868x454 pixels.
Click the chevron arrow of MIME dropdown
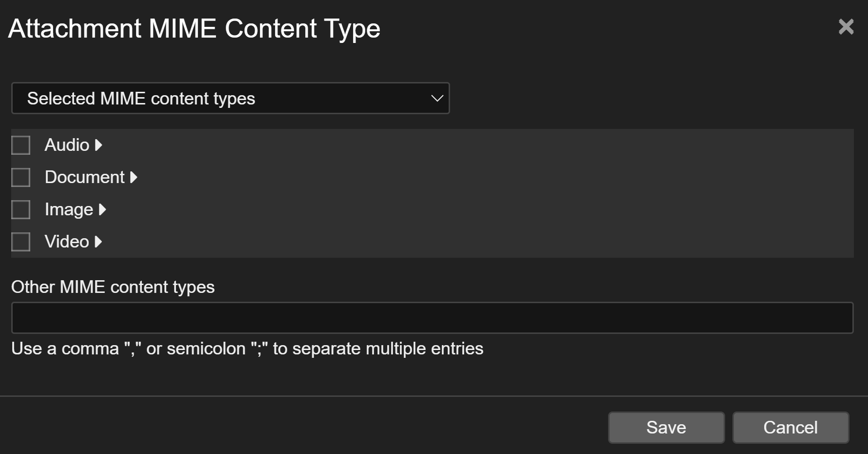437,99
